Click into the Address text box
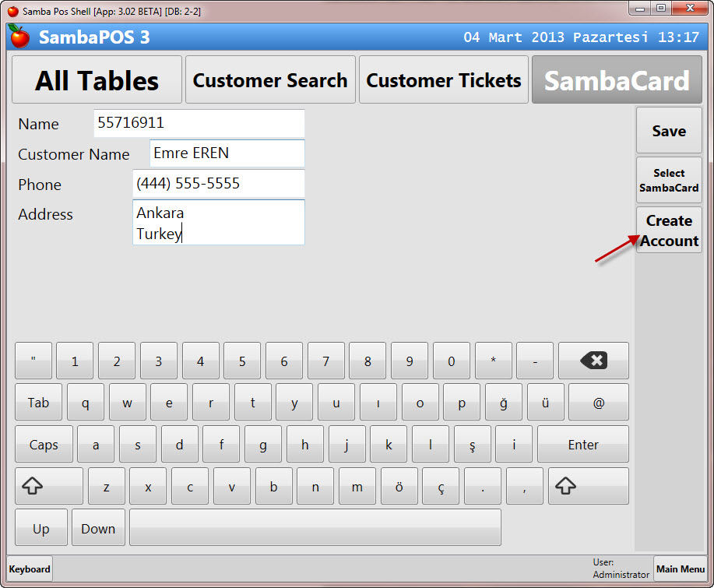 [218, 223]
